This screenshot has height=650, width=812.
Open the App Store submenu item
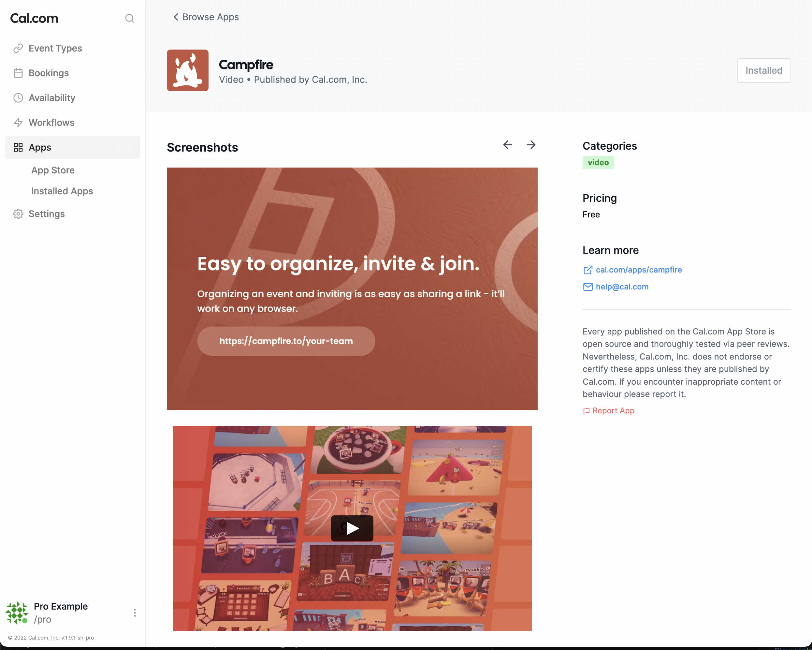(x=53, y=170)
